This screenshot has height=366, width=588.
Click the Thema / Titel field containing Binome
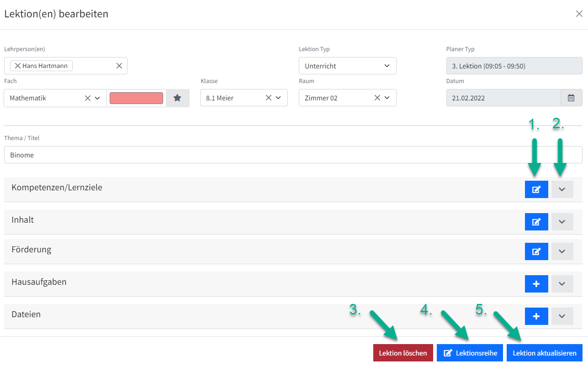point(293,155)
